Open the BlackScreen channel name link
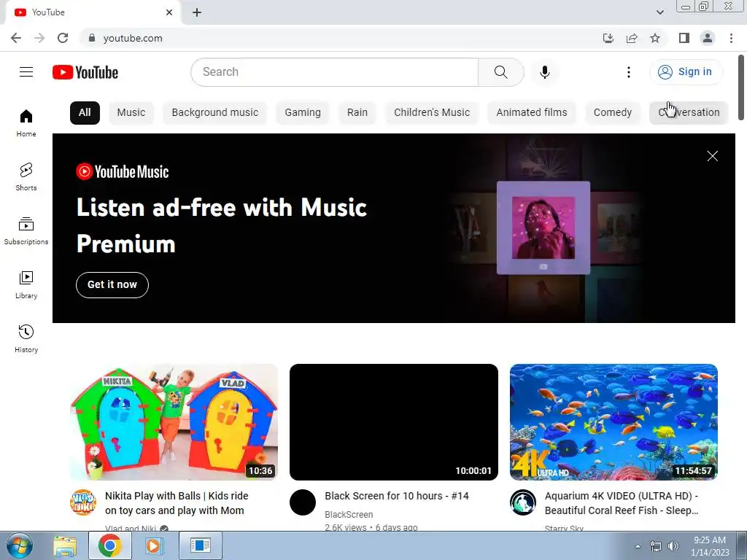This screenshot has height=560, width=747. tap(349, 515)
